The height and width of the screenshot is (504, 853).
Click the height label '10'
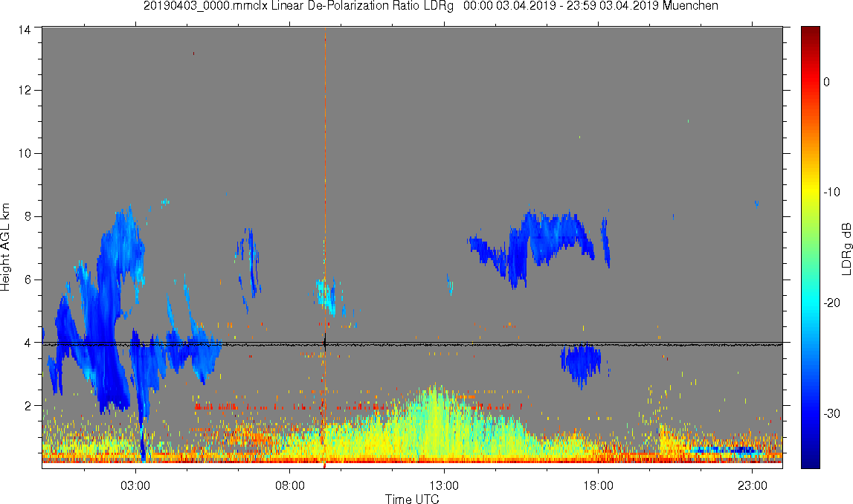25,153
